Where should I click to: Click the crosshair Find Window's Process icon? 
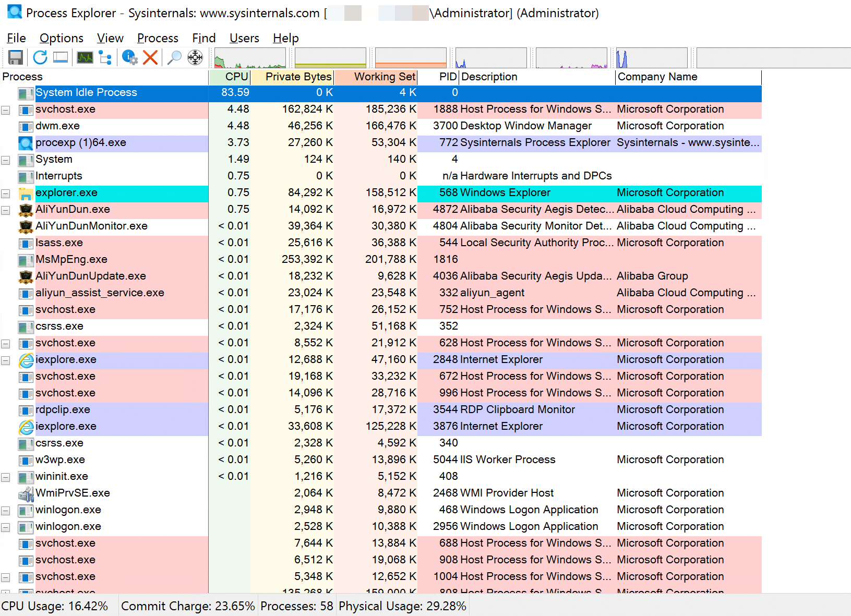(x=195, y=57)
